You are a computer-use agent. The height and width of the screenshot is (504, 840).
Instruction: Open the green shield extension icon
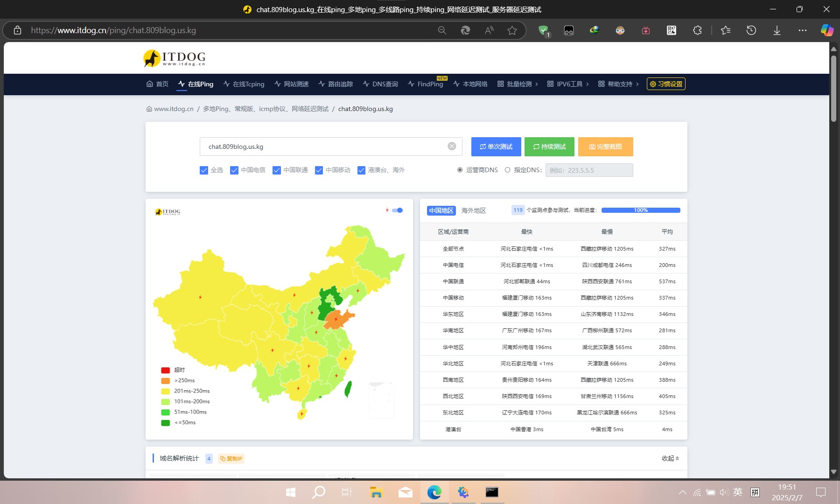[x=544, y=31]
